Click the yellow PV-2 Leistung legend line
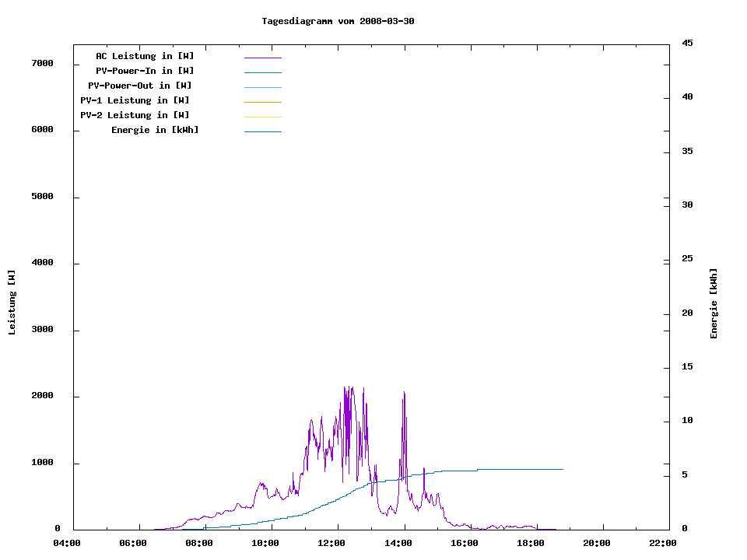 pyautogui.click(x=262, y=117)
